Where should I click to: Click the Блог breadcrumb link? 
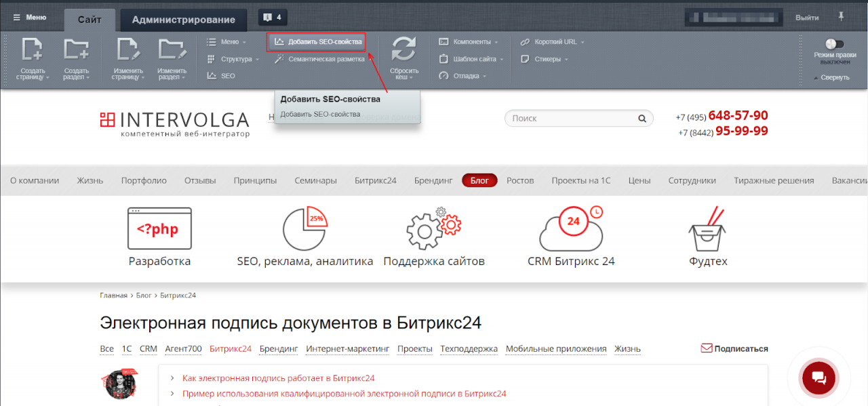click(144, 296)
